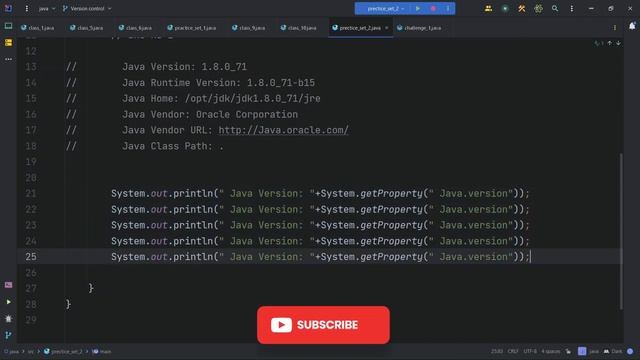Switch to class_10.java tab
The width and height of the screenshot is (640, 360).
click(x=298, y=28)
